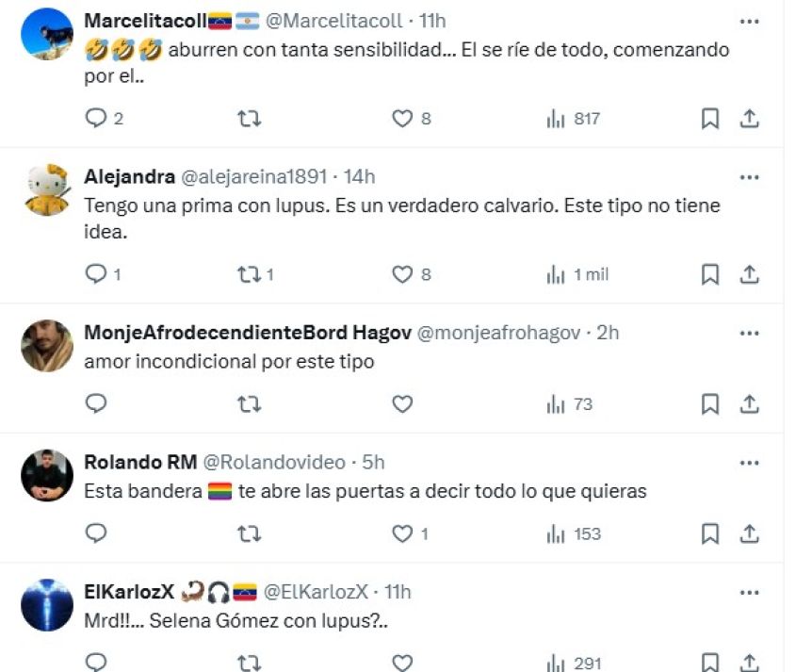Screen dimensions: 812x672
Task: Bookmark Marcelitacoll's tweet
Action: (x=710, y=119)
